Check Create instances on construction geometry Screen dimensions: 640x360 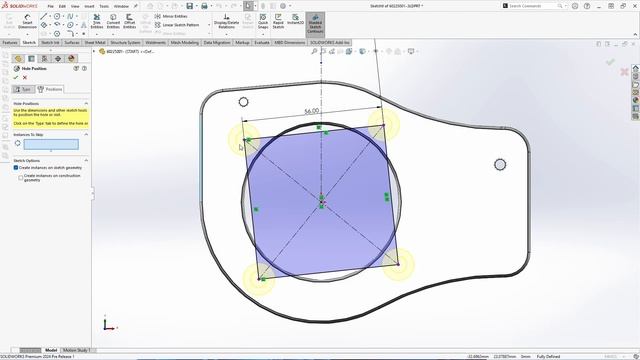pyautogui.click(x=21, y=178)
